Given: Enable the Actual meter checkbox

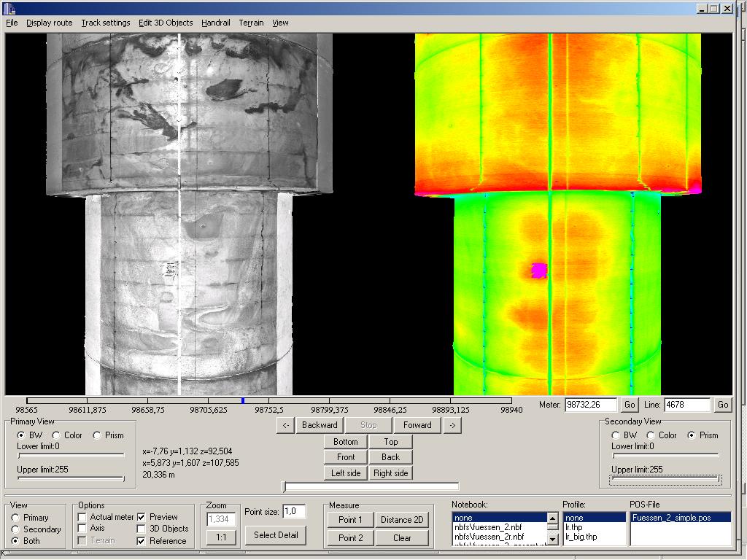Looking at the screenshot, I should pos(82,517).
